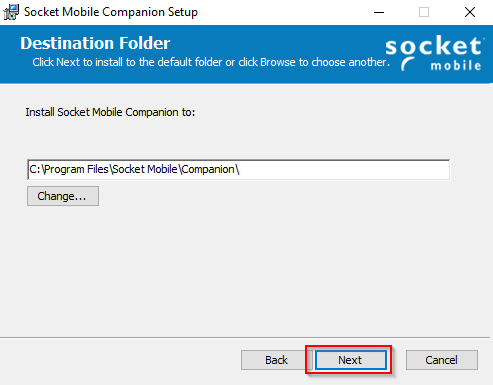This screenshot has width=493, height=385.
Task: Close the setup dialog with the X
Action: click(470, 12)
